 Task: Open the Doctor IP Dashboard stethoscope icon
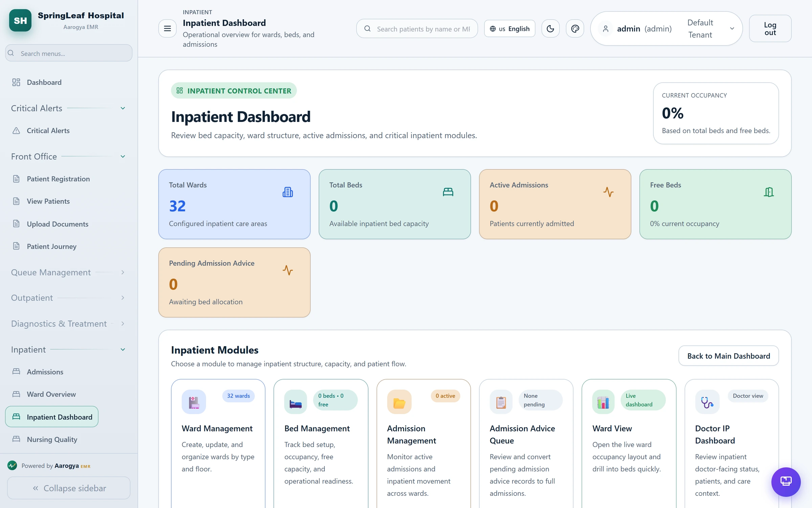tap(707, 402)
